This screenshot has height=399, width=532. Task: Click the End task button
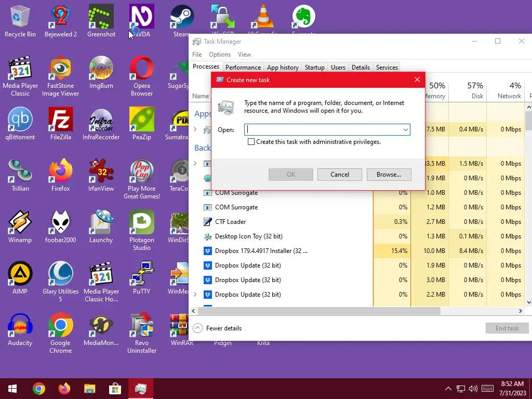pyautogui.click(x=507, y=328)
